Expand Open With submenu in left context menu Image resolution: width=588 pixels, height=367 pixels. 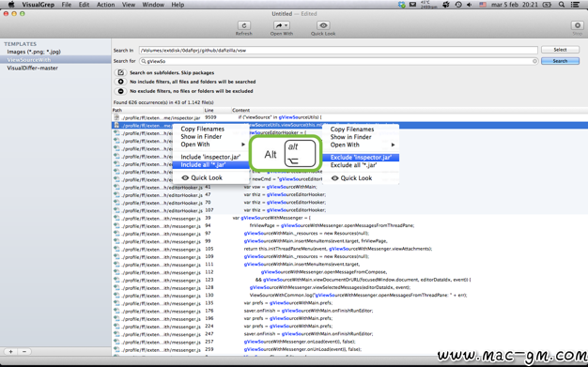pyautogui.click(x=243, y=145)
